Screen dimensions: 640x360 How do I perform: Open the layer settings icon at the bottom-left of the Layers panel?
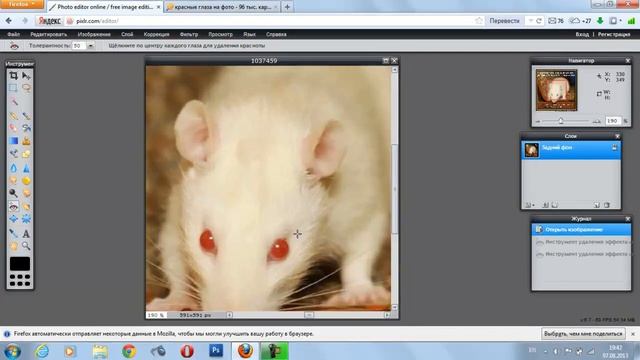click(529, 205)
